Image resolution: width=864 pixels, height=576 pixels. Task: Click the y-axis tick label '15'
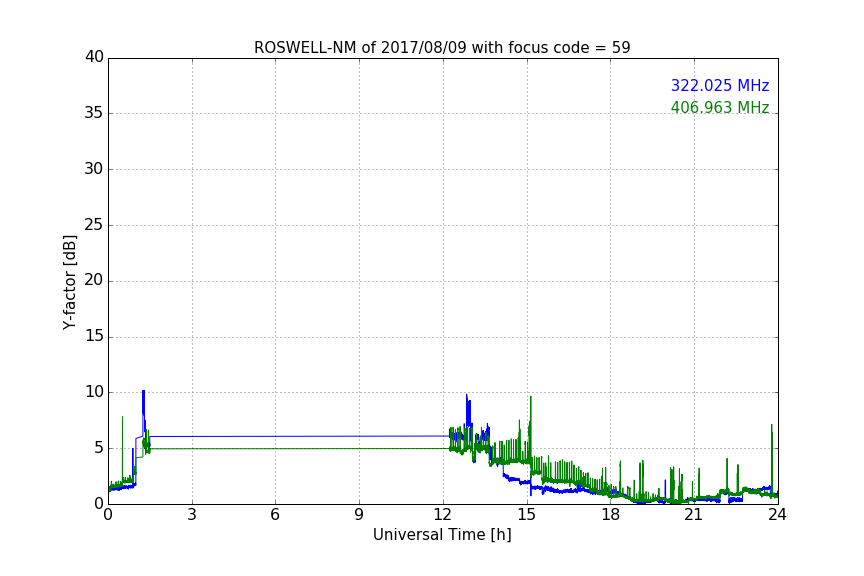pyautogui.click(x=94, y=336)
